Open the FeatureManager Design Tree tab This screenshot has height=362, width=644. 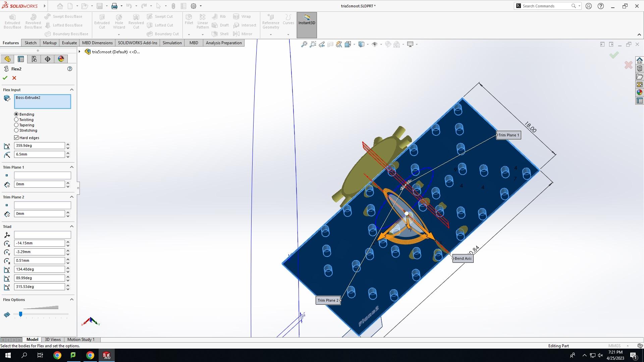7,59
